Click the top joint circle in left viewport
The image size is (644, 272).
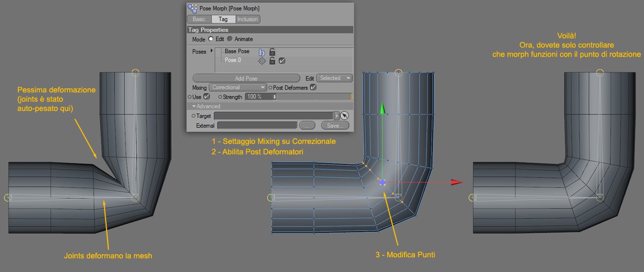point(136,72)
